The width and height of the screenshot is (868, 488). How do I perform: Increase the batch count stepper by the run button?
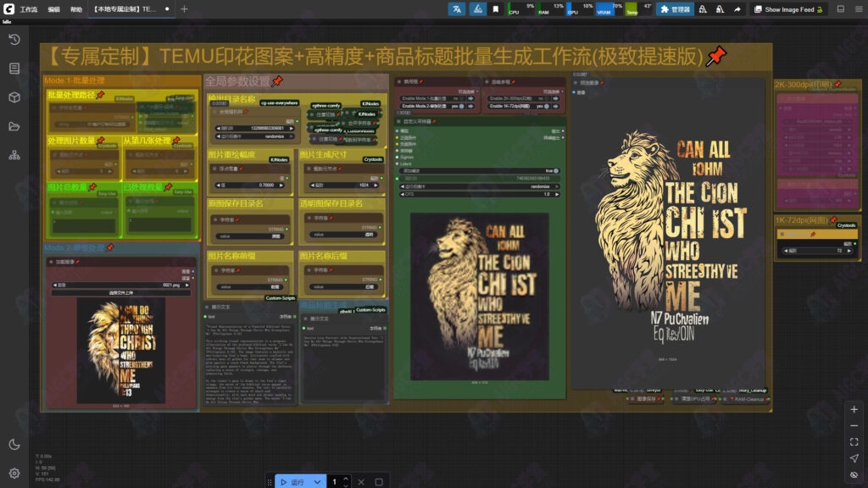[x=346, y=480]
